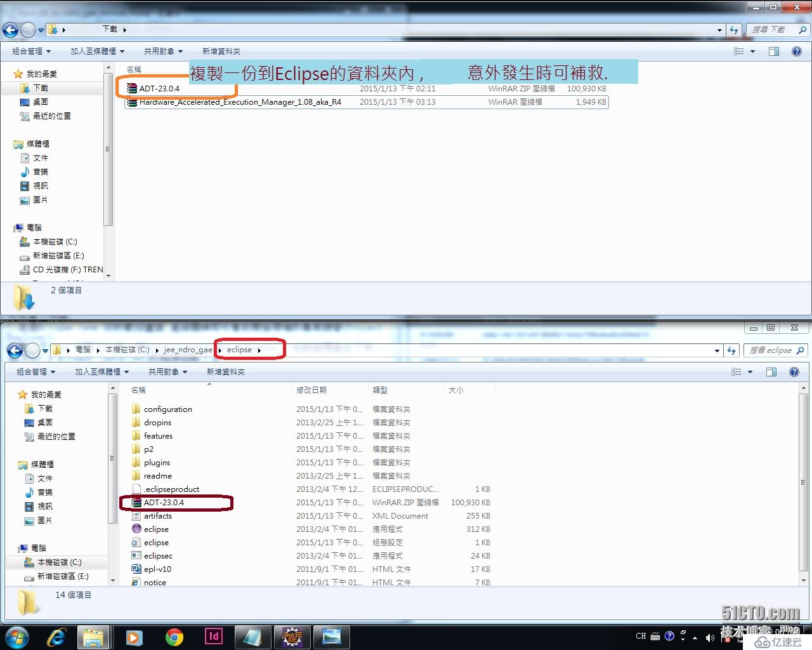Click search box in upper Explorer window
Image resolution: width=812 pixels, height=650 pixels.
click(777, 30)
